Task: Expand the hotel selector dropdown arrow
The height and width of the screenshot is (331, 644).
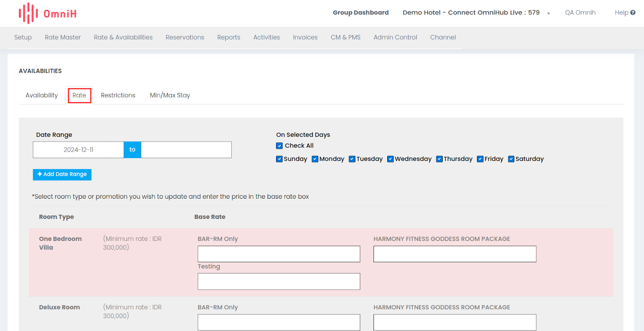Action: 548,13
